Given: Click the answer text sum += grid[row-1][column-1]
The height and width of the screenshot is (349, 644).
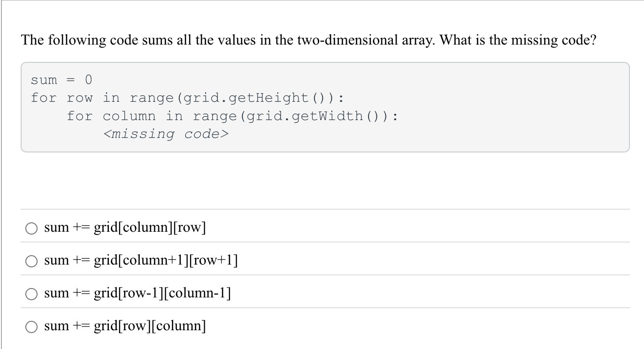Looking at the screenshot, I should (x=137, y=293).
